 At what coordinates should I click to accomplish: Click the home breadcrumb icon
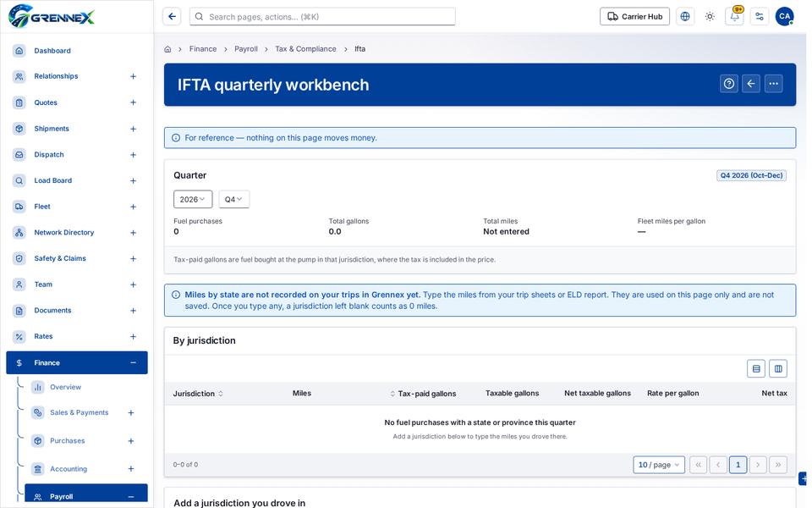(x=167, y=49)
